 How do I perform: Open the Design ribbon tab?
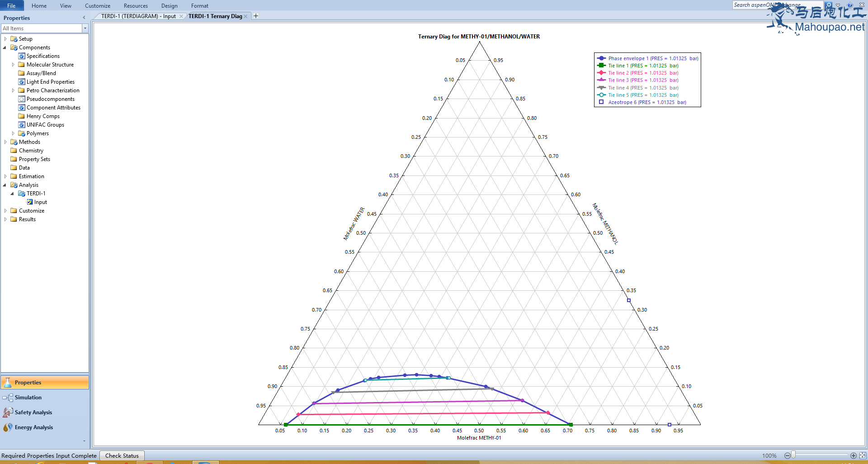[x=169, y=5]
